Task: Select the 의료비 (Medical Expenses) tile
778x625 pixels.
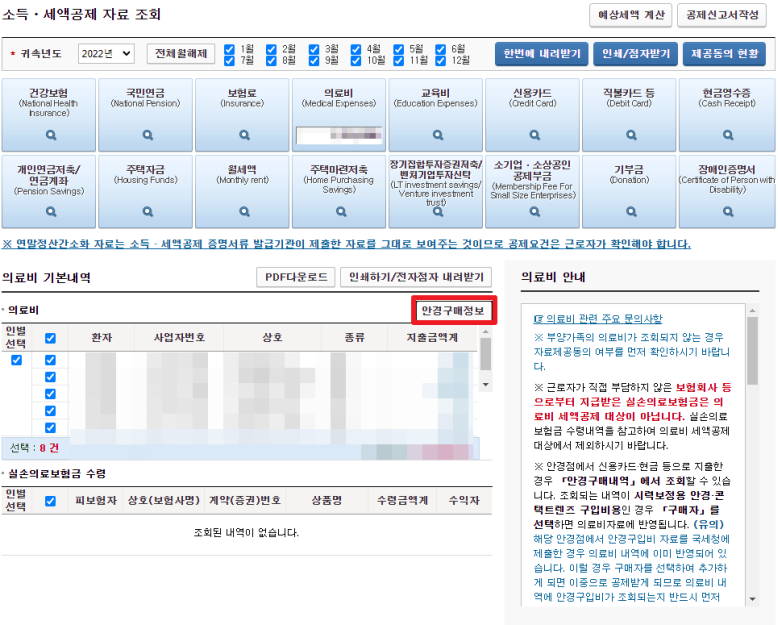Action: click(x=339, y=115)
